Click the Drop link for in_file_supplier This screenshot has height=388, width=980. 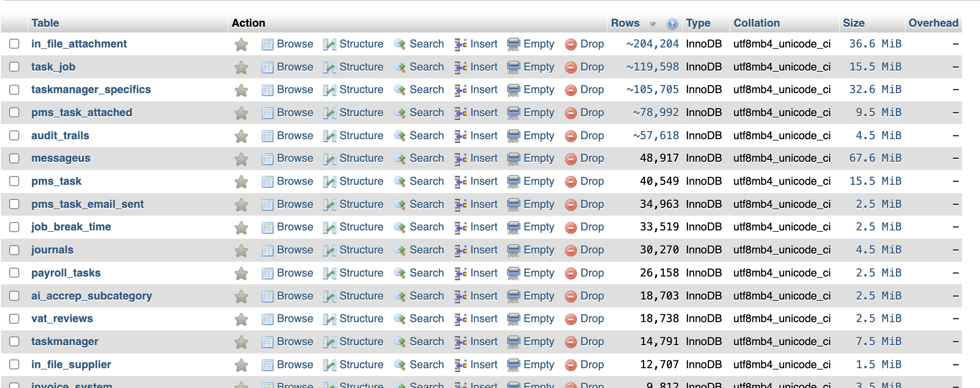[x=592, y=364]
